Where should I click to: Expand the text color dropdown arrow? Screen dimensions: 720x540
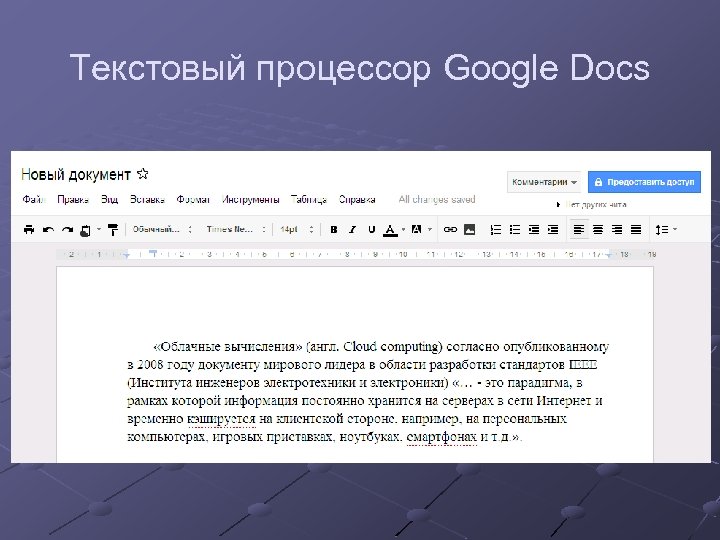[403, 229]
